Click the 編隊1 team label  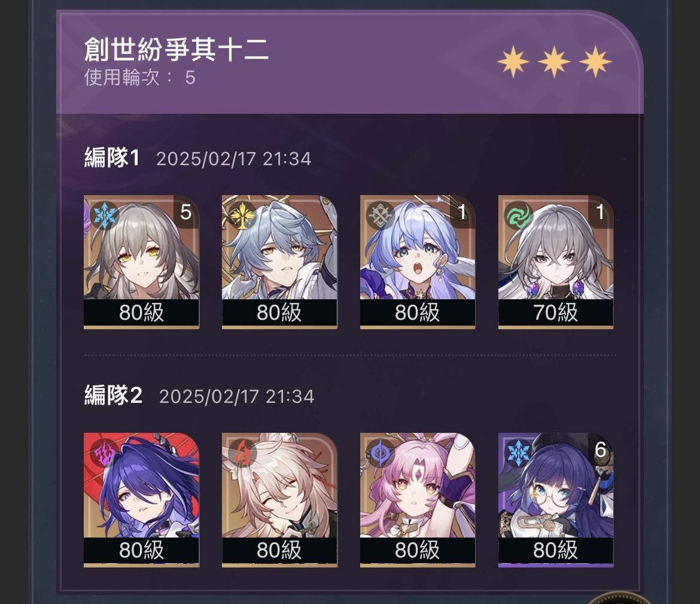[x=112, y=157]
